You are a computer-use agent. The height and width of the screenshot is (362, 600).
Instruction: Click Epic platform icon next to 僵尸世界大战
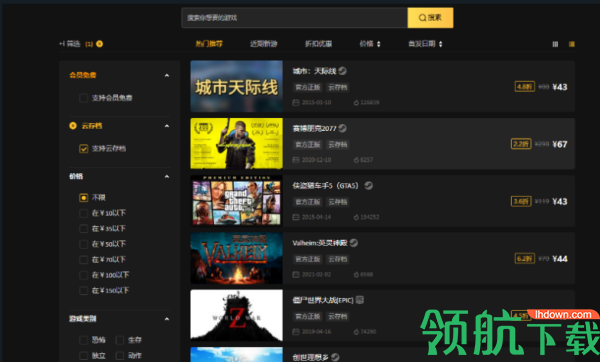(x=360, y=300)
